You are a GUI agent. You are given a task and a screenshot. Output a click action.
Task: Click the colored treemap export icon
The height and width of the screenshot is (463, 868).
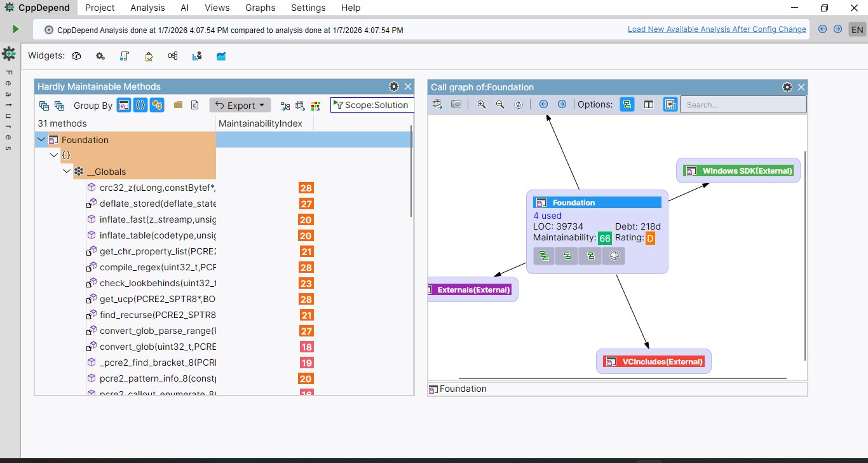(316, 106)
